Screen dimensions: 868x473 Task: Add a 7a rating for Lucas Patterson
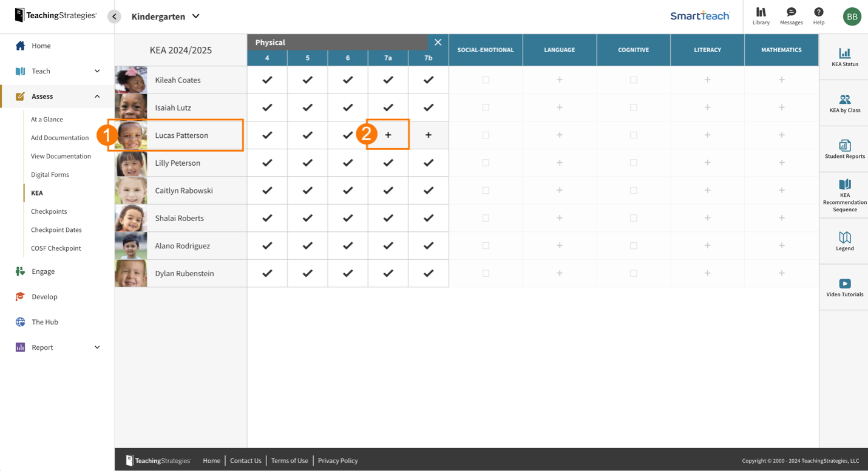coord(388,135)
